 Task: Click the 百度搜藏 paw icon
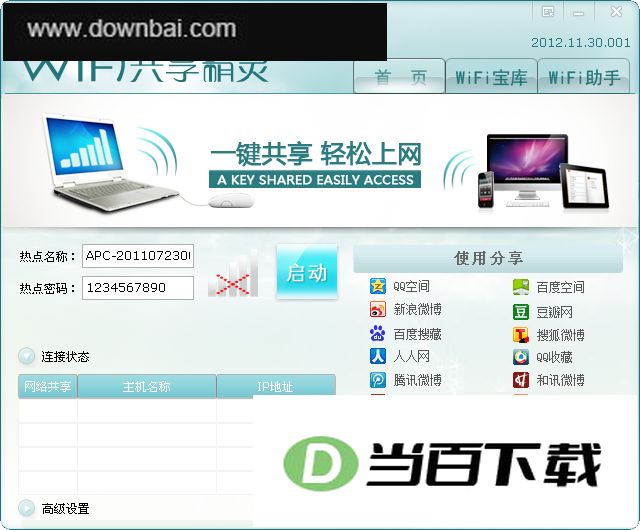[378, 333]
